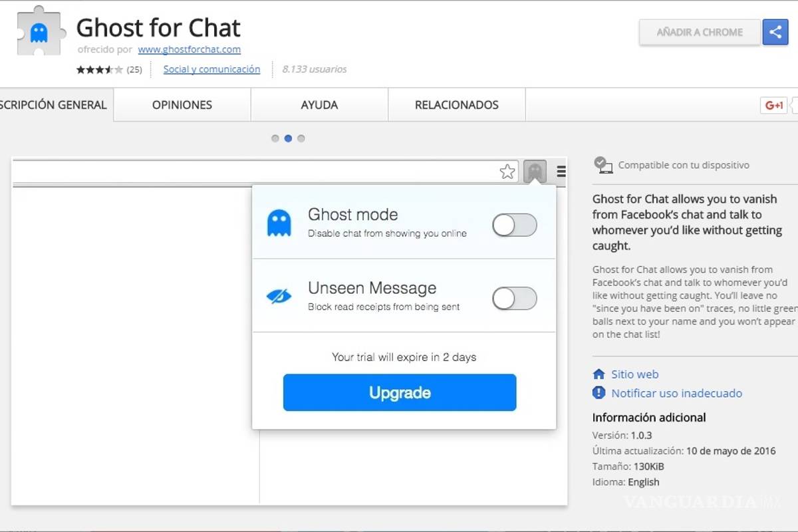Click the exclamation icon beside Notificar uso inadecuado
798x532 pixels.
[x=599, y=393]
